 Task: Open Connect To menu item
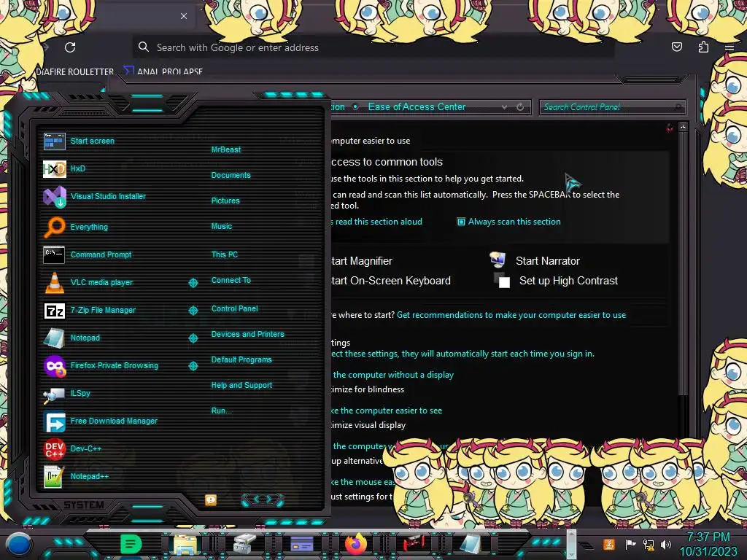231,280
